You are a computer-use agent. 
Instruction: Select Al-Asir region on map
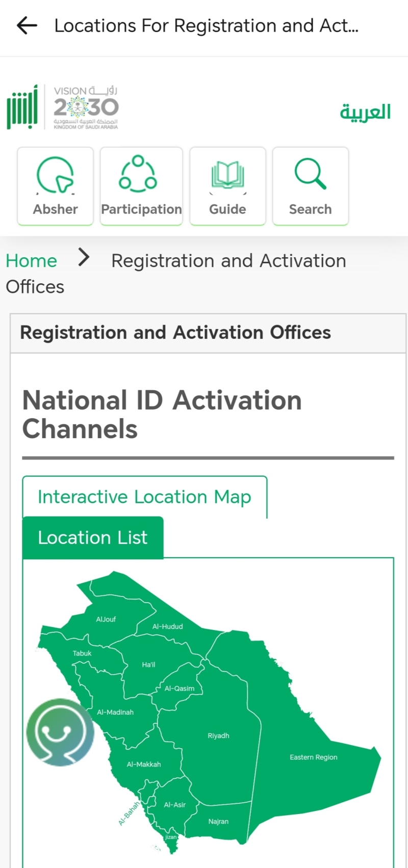(x=174, y=805)
